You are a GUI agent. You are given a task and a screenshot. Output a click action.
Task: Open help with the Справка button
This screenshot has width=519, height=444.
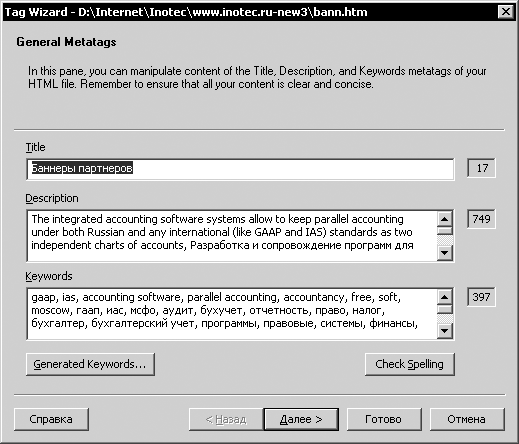coord(51,419)
